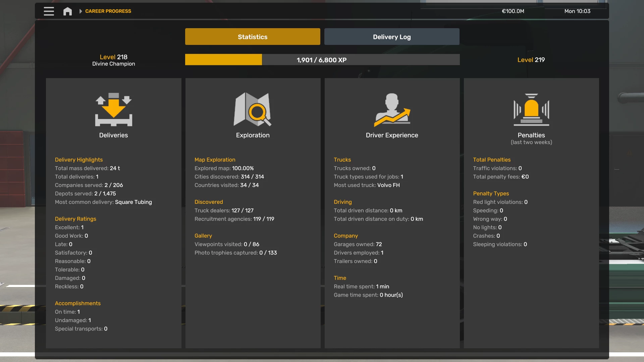Viewport: 644px width, 362px height.
Task: Click the Level 219 next-level label
Action: tap(531, 60)
